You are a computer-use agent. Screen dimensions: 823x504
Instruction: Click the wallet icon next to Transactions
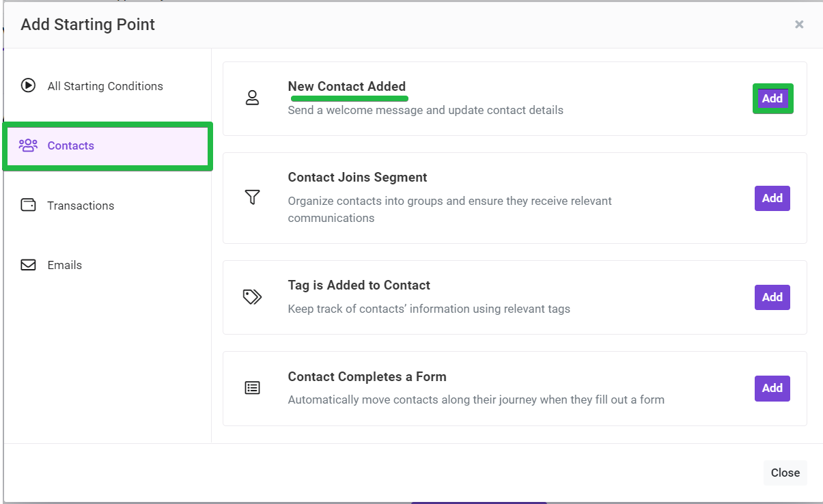[x=28, y=205]
